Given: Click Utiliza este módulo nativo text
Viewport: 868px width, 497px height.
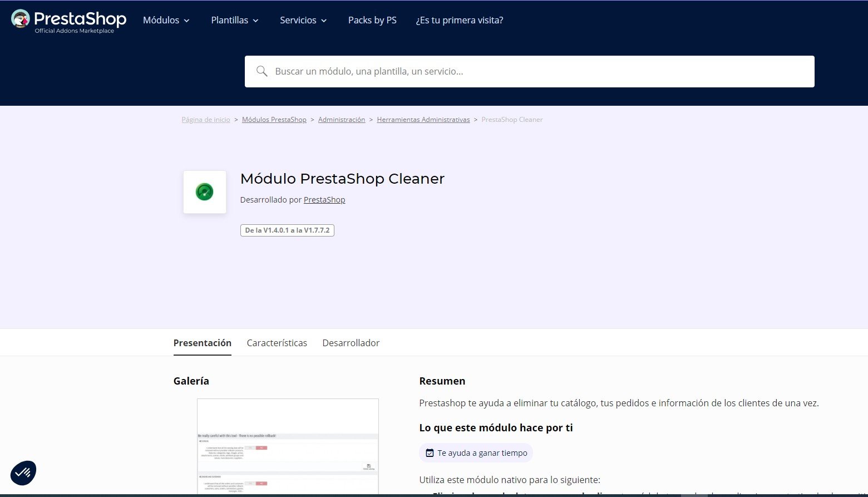Looking at the screenshot, I should (x=510, y=480).
